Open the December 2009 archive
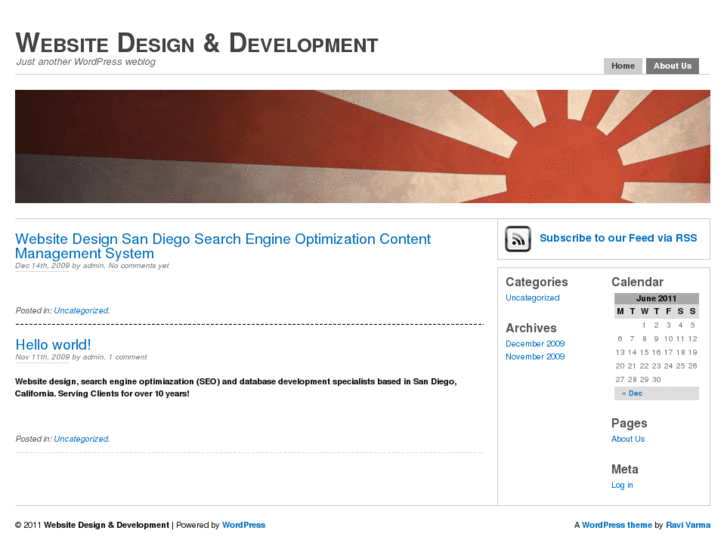The height and width of the screenshot is (545, 727). 535,344
